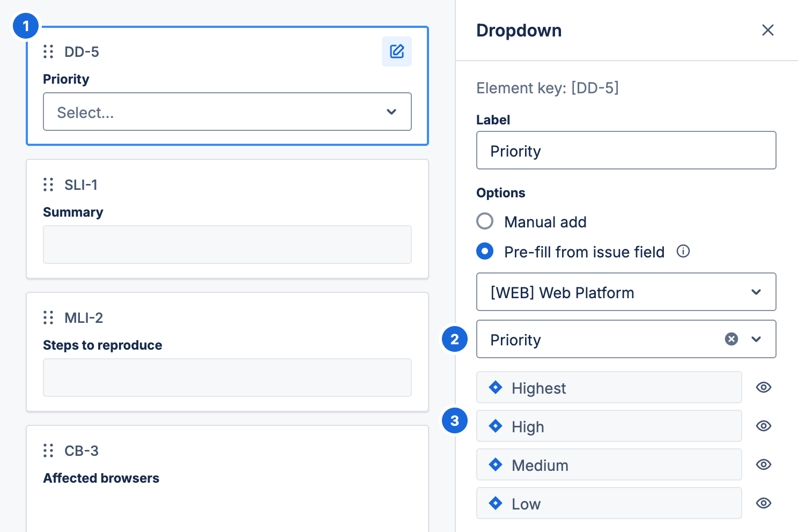Toggle visibility of the Medium option
798x532 pixels.
764,464
